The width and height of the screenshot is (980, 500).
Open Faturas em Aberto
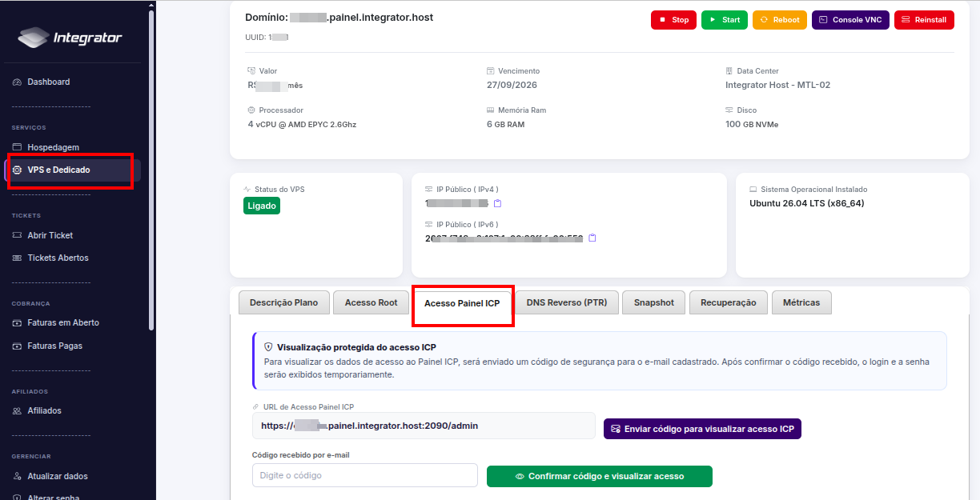[x=63, y=322]
